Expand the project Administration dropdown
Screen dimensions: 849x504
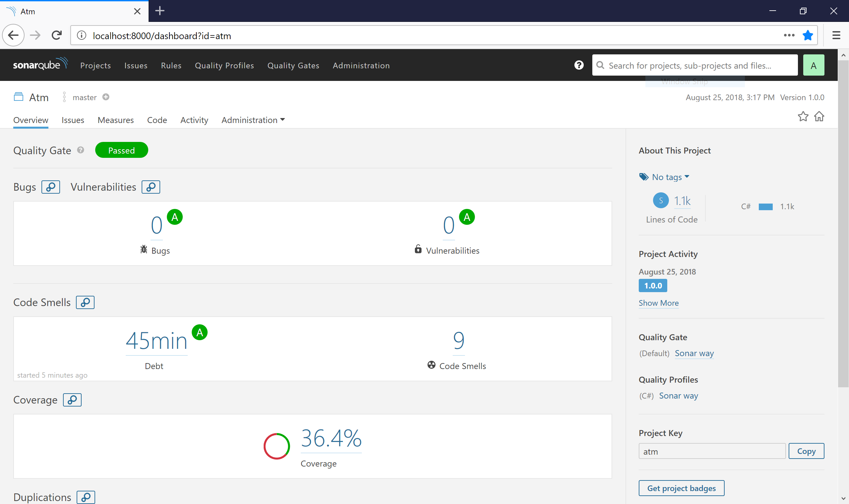[x=253, y=120]
